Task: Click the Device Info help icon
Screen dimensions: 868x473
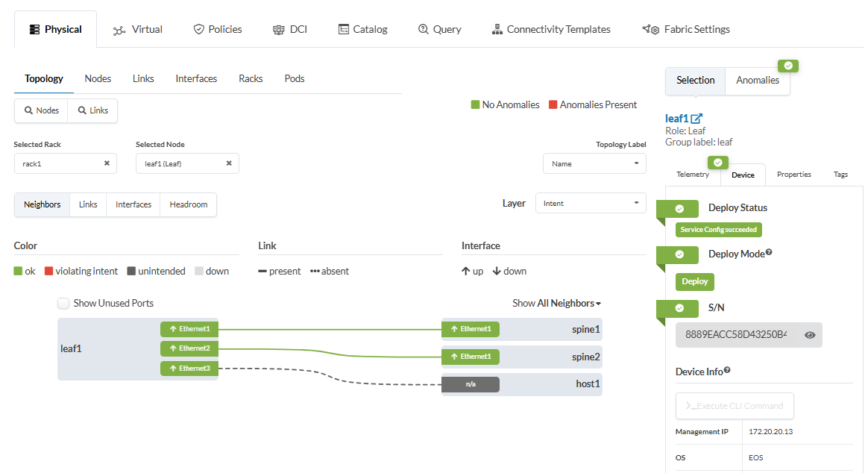Action: [727, 370]
